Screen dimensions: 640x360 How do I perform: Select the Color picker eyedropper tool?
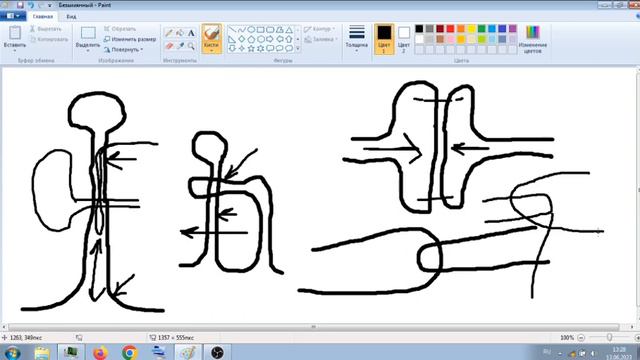[x=180, y=46]
